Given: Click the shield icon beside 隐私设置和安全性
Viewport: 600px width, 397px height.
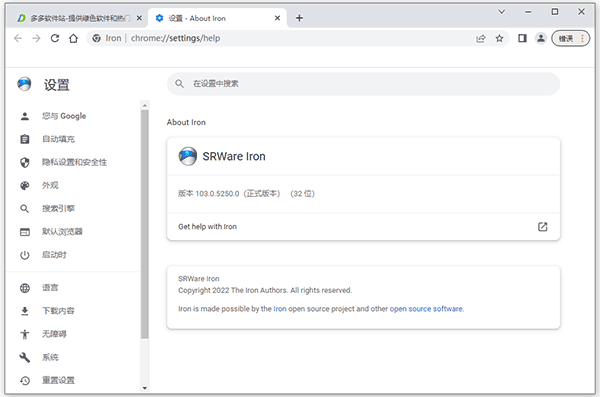Looking at the screenshot, I should tap(25, 162).
